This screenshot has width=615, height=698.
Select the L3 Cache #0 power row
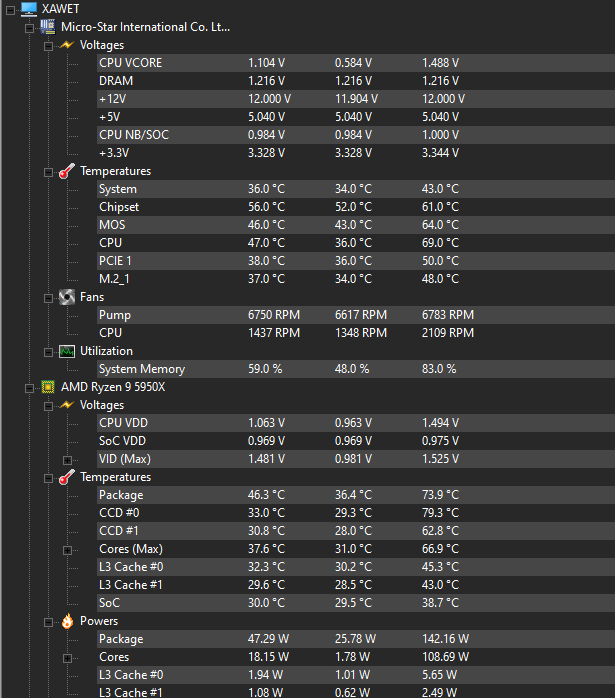[x=356, y=675]
